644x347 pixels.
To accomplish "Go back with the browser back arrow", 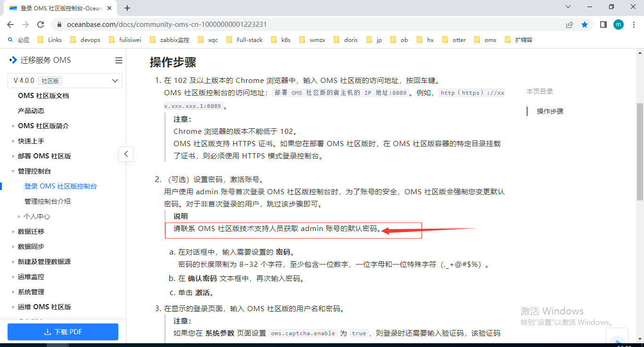I will 10,25.
